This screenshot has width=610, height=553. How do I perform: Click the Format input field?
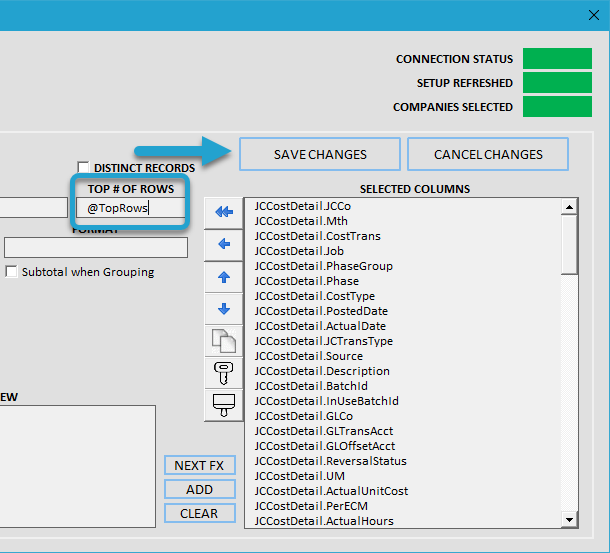click(x=96, y=248)
